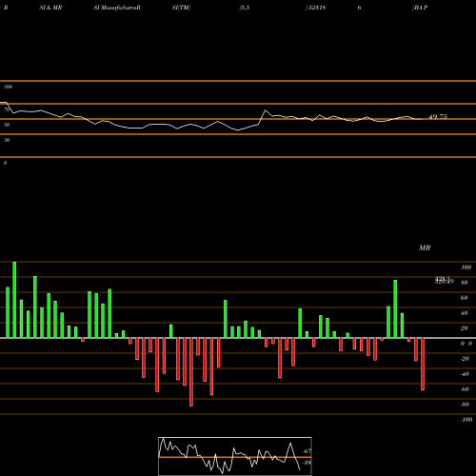The height and width of the screenshot is (476, 476).
Task: Click the RSI axis label 30
Action: click(7, 140)
